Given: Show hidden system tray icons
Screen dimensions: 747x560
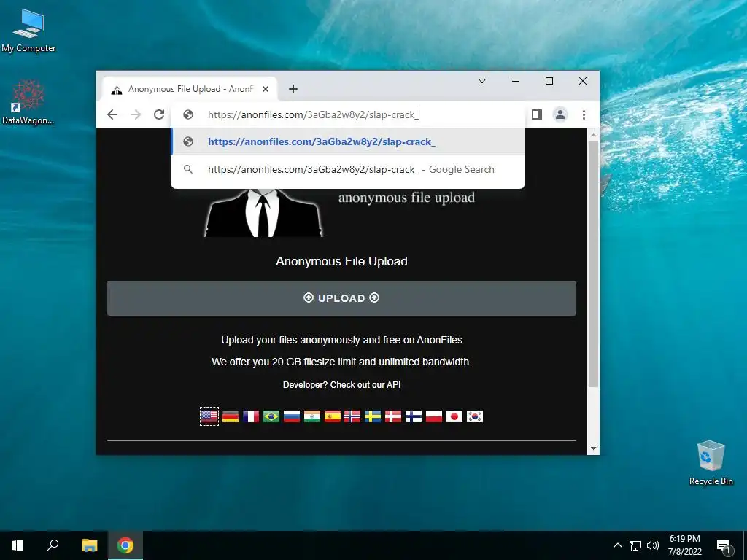Looking at the screenshot, I should 617,545.
